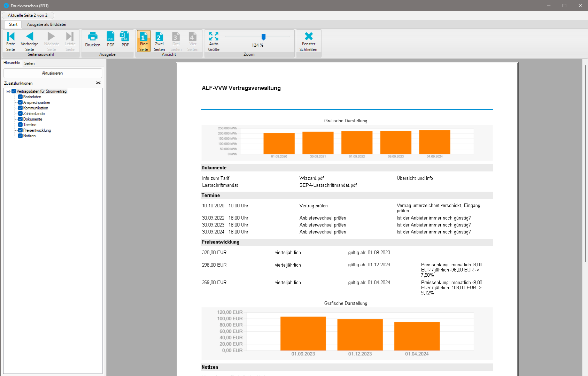Disable the Preisentwicklung checkbox
This screenshot has width=588, height=376.
(x=20, y=130)
